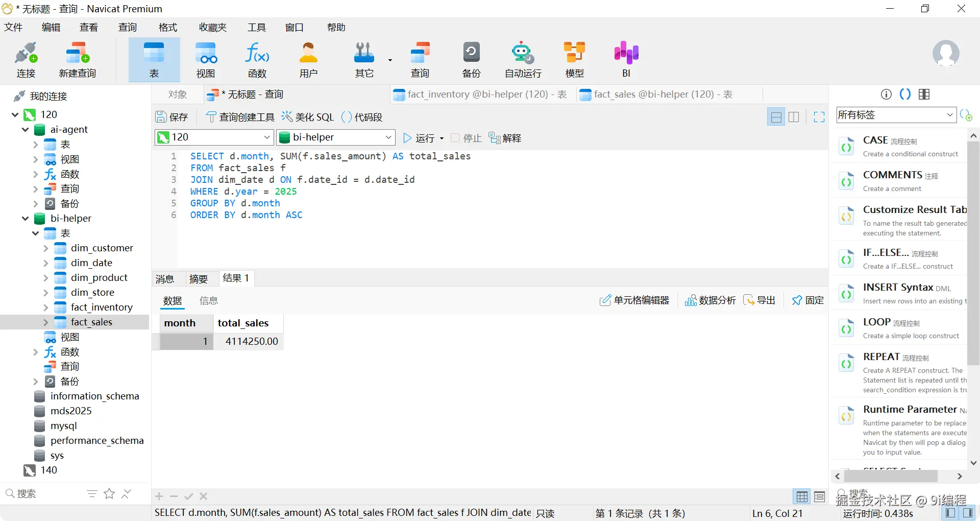Viewport: 980px width, 521px height.
Task: Collapse the ai-agent database node
Action: tap(25, 130)
